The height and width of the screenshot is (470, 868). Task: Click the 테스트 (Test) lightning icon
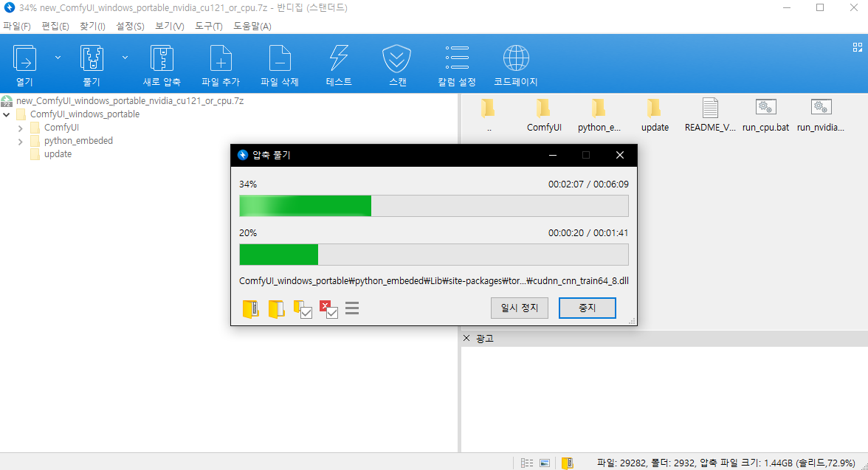coord(339,58)
